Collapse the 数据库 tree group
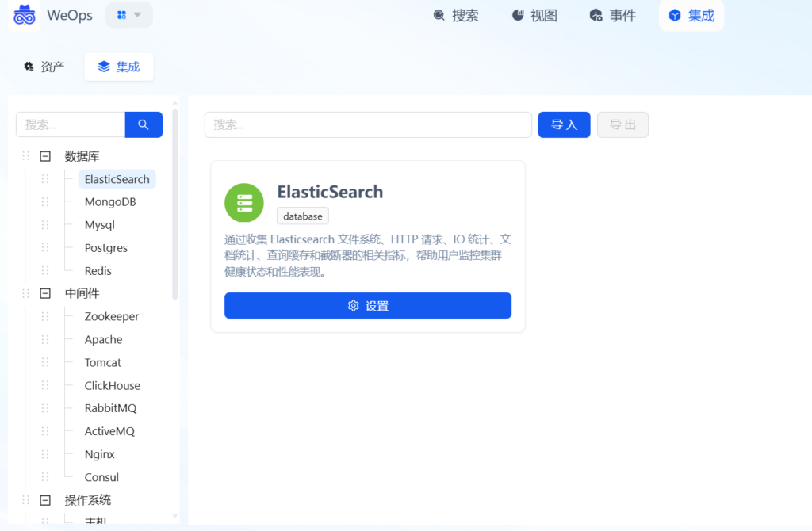 tap(45, 156)
